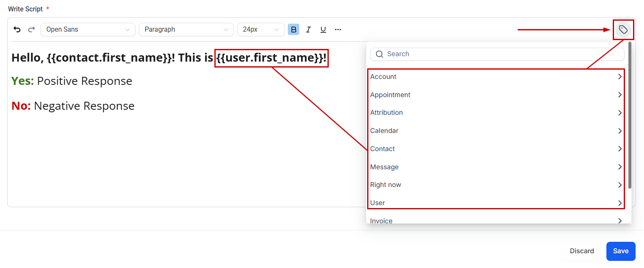Expand chevron next to Message
Viewport: 644px width, 268px height.
620,167
